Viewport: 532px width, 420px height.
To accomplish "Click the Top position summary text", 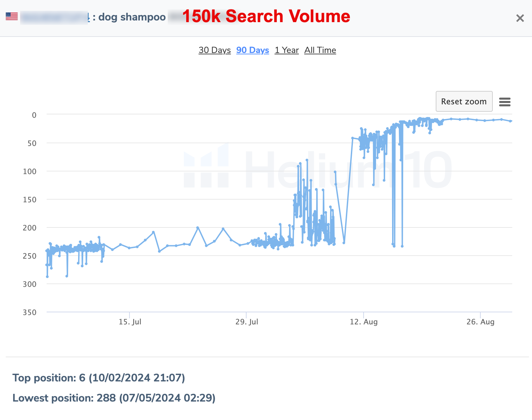I will 99,378.
